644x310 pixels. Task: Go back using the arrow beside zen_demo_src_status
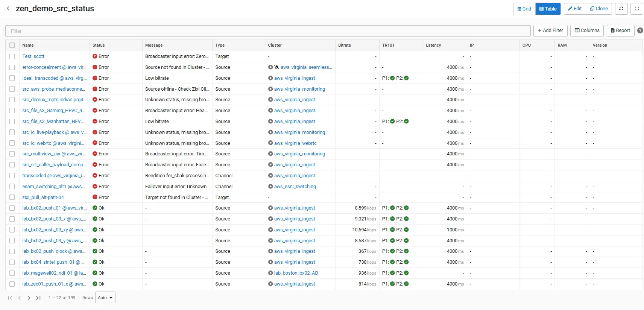[x=8, y=8]
